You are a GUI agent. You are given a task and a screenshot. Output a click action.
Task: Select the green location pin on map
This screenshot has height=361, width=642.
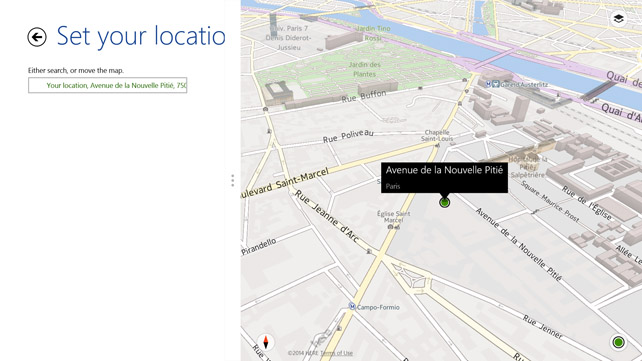click(x=444, y=202)
